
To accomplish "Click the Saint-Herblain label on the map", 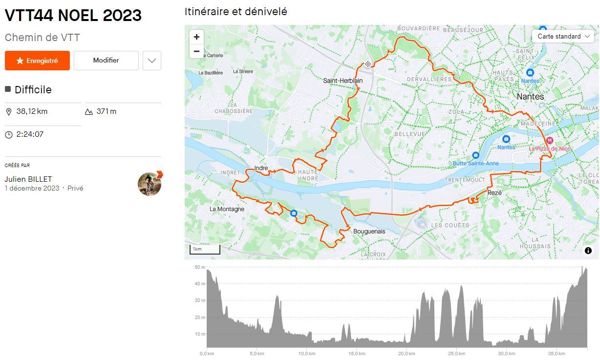I will 343,81.
